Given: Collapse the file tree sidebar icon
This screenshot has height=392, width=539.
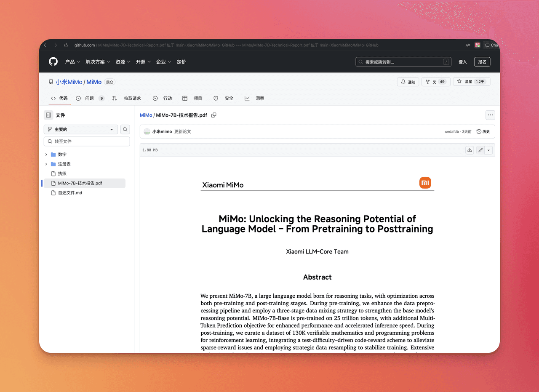Looking at the screenshot, I should tap(48, 115).
